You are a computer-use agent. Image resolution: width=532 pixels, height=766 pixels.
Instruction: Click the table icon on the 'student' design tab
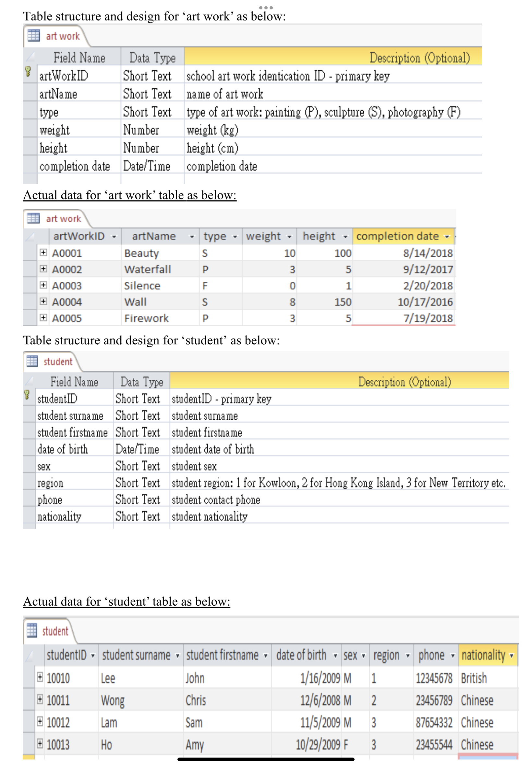pyautogui.click(x=33, y=362)
